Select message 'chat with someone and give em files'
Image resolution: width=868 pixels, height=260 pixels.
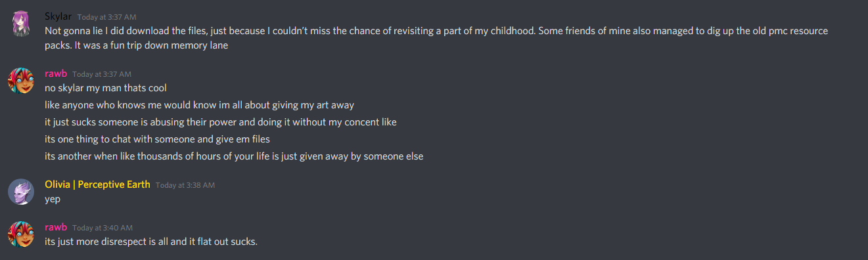coord(158,139)
